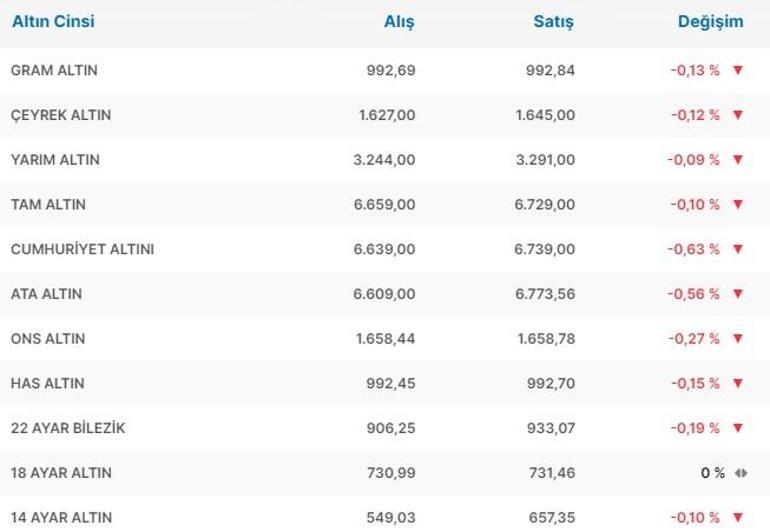Select the Alış column header
The width and height of the screenshot is (770, 532).
pos(399,22)
